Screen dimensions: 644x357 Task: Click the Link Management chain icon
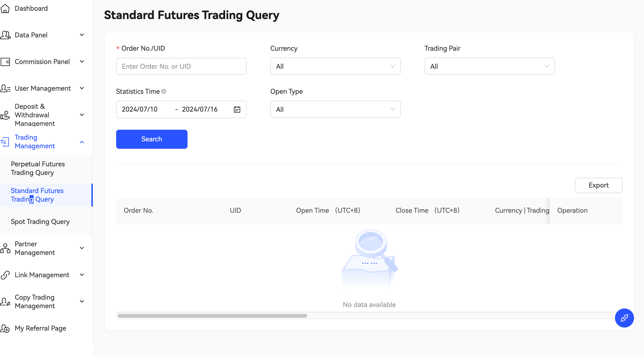click(5, 275)
